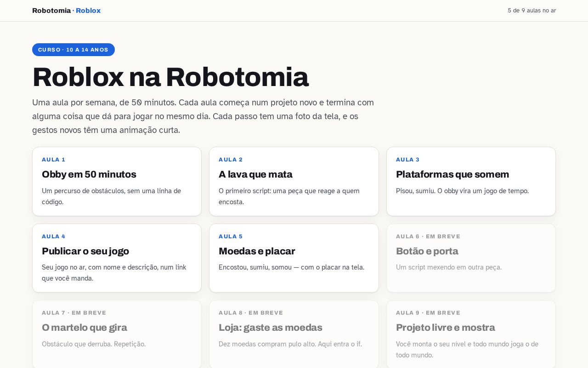Click the 'AULA 4' label
The width and height of the screenshot is (588, 368).
[x=54, y=236]
